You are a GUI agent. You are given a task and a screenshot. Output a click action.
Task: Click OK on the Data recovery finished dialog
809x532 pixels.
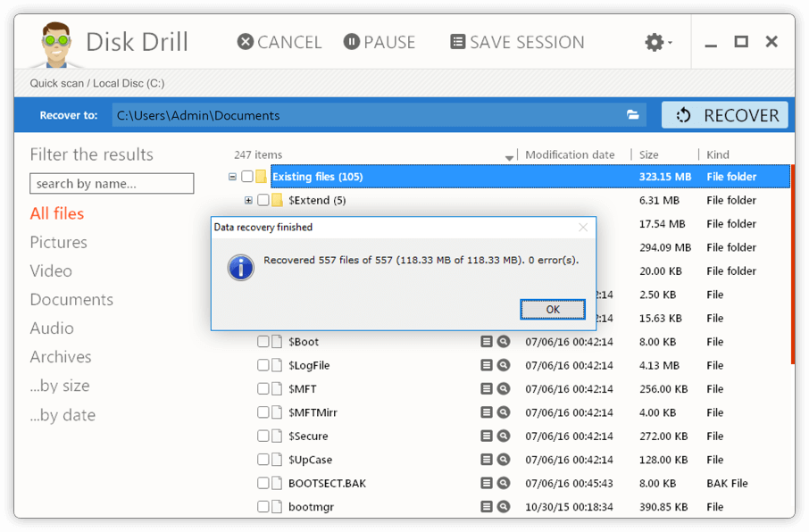click(x=552, y=309)
